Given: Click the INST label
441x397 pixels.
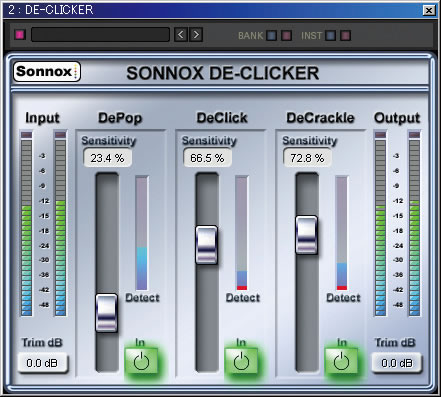Looking at the screenshot, I should pos(311,36).
